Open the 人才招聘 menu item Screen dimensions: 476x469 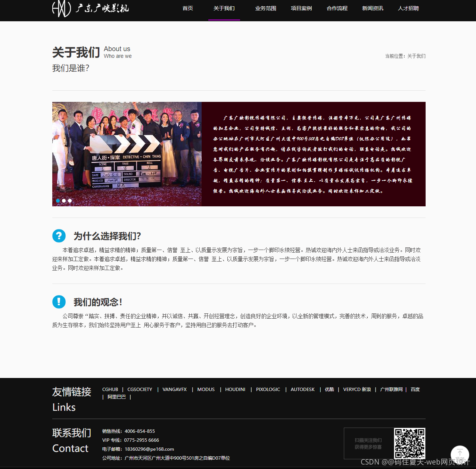[x=408, y=8]
